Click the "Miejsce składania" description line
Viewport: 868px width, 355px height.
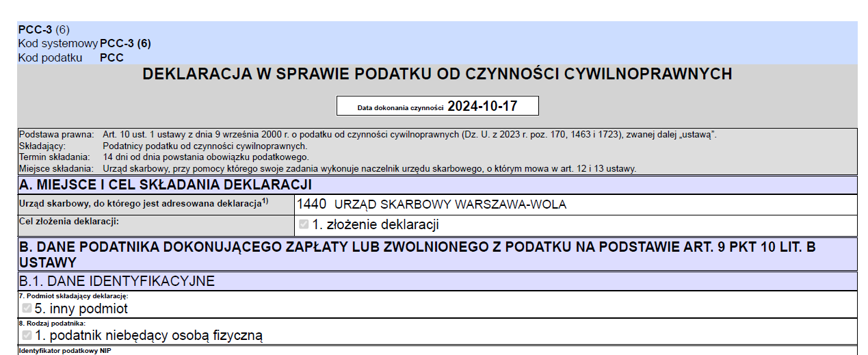(x=369, y=168)
